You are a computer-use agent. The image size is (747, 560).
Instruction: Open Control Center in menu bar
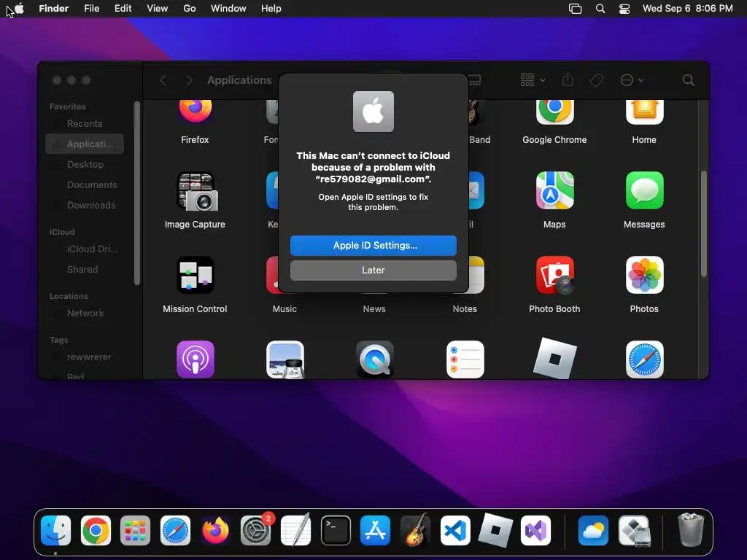[x=624, y=9]
